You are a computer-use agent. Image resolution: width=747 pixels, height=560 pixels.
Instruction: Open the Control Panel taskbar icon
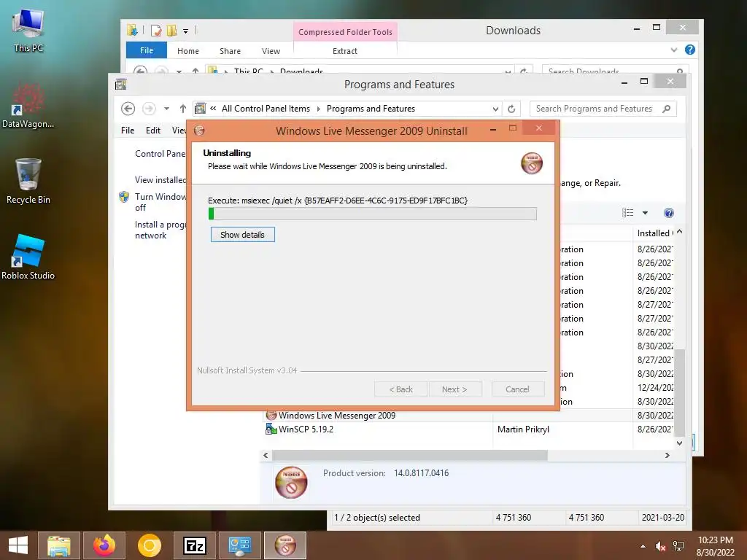coord(239,545)
